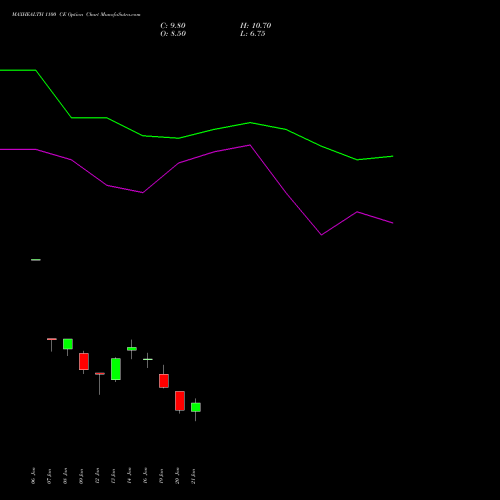Select the small green candlestick above 14 Jan
Screen dimensions: 500x500
click(x=132, y=349)
